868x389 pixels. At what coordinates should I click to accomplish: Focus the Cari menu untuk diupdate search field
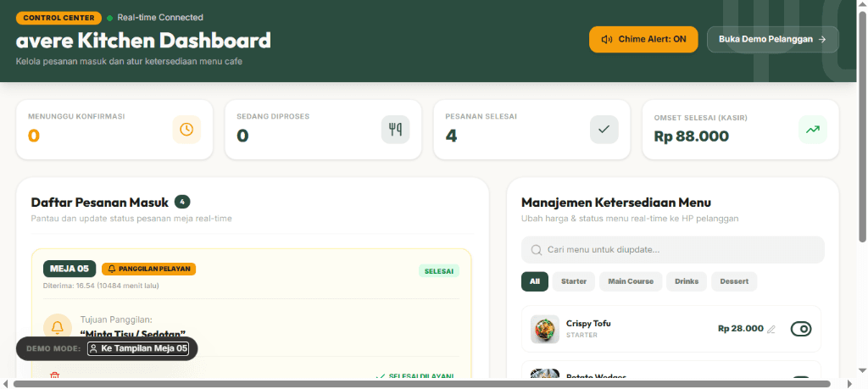coord(672,250)
